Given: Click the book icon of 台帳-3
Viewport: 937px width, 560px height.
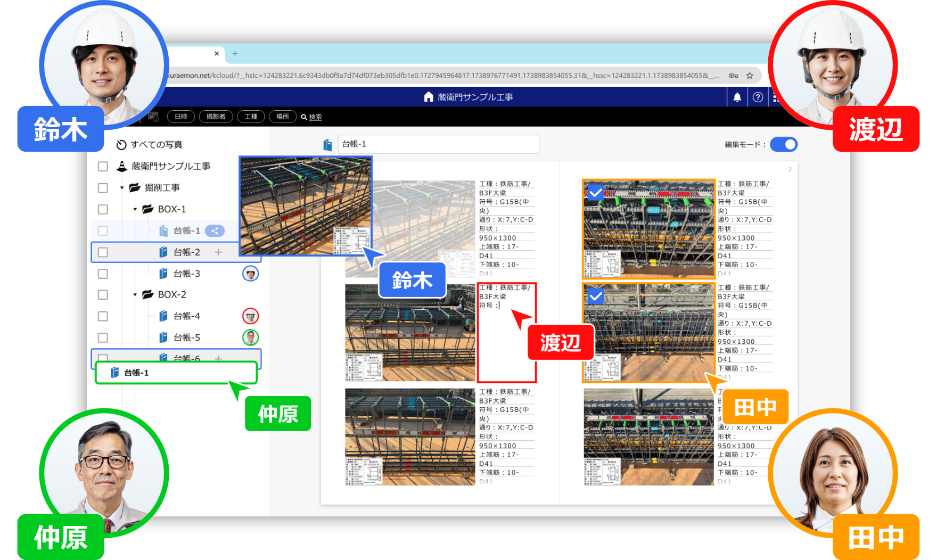Looking at the screenshot, I should click(163, 274).
